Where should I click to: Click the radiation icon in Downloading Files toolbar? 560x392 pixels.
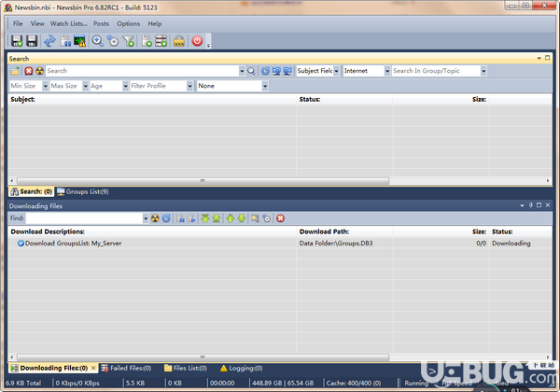[155, 218]
